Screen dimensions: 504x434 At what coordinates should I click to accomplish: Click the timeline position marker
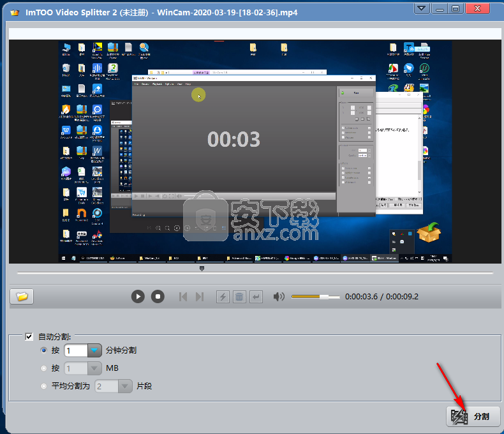click(202, 269)
